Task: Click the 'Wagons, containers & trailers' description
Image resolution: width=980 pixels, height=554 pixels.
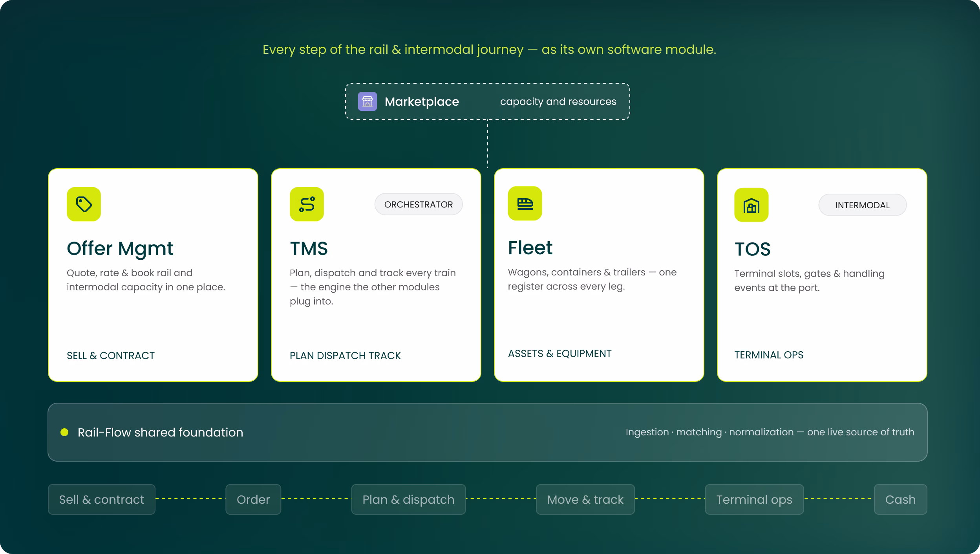Action: 592,279
